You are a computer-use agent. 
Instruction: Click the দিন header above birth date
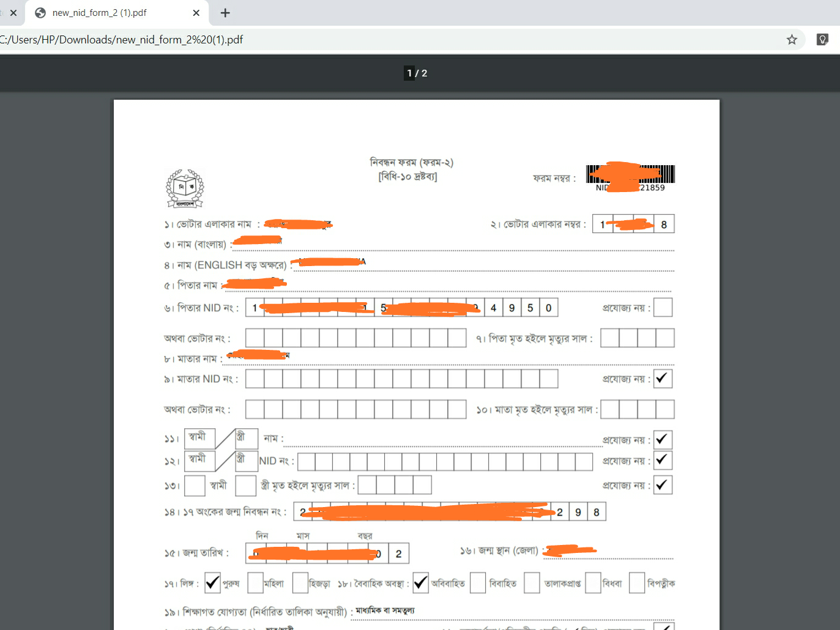click(262, 536)
